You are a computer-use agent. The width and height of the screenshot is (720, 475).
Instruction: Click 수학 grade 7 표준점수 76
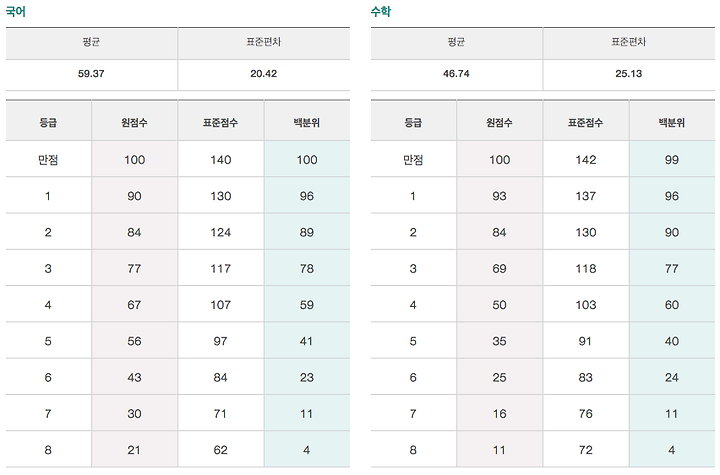[x=585, y=414]
